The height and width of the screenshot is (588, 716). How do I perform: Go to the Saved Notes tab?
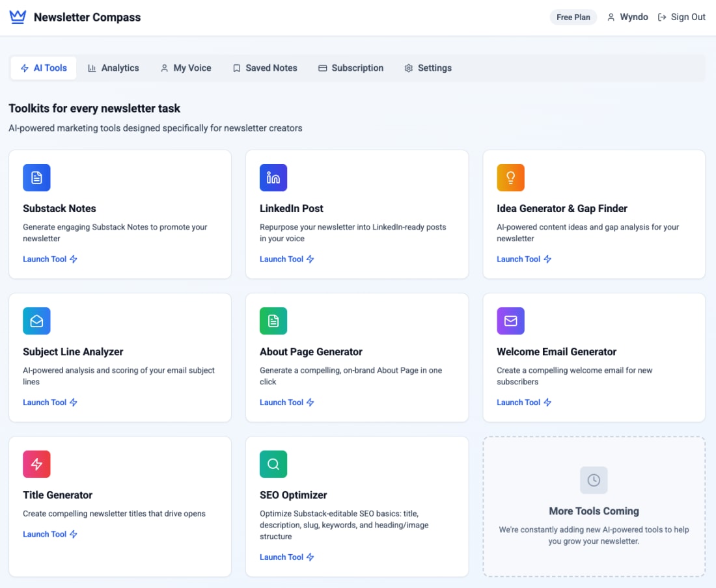point(265,68)
